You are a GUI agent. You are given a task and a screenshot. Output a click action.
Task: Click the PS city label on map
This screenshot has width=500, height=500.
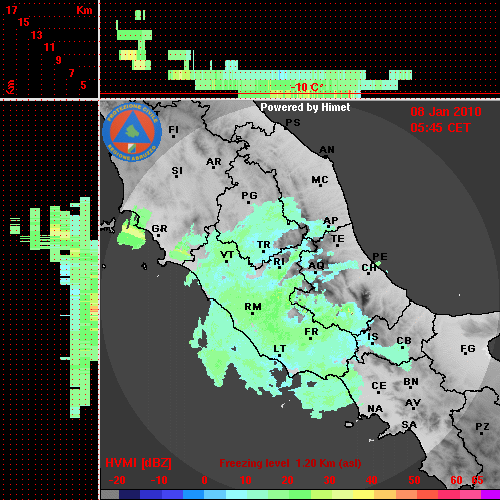pos(293,123)
